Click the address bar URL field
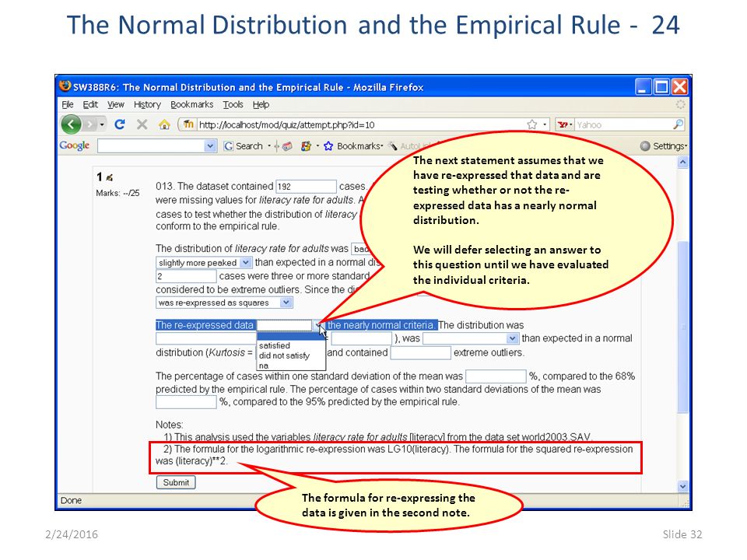 click(x=359, y=124)
